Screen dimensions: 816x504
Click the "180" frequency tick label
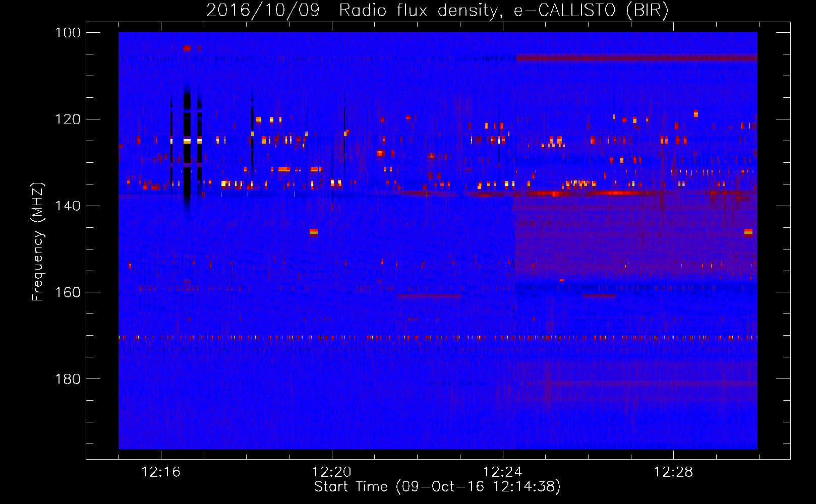[x=68, y=379]
